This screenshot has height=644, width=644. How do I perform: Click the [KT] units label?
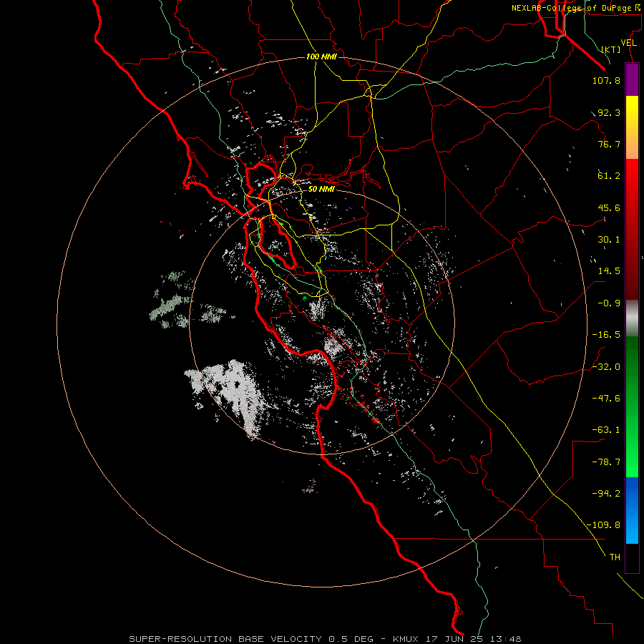tap(611, 49)
